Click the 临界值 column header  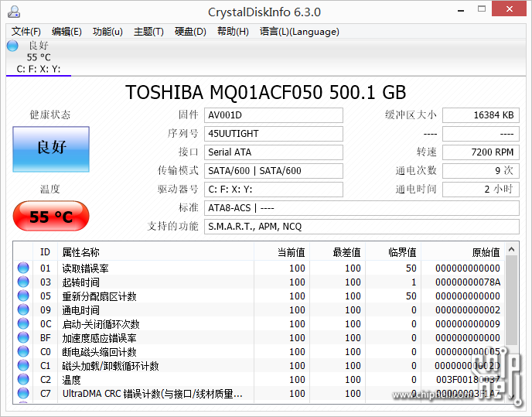tap(394, 252)
